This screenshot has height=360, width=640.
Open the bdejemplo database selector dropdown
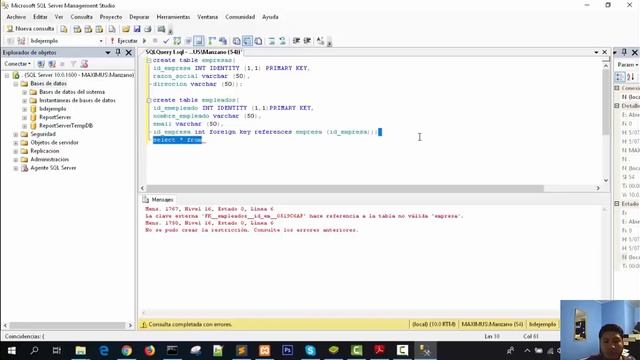click(101, 41)
